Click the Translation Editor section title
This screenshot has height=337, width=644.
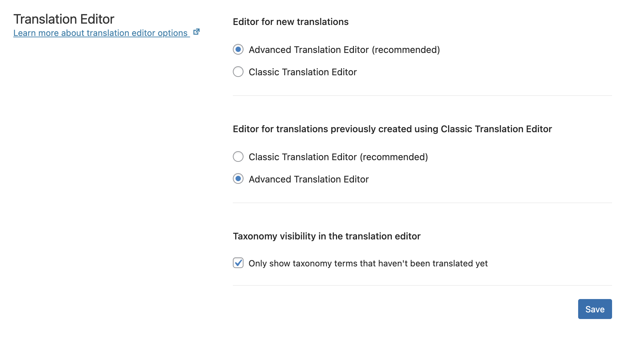coord(64,19)
